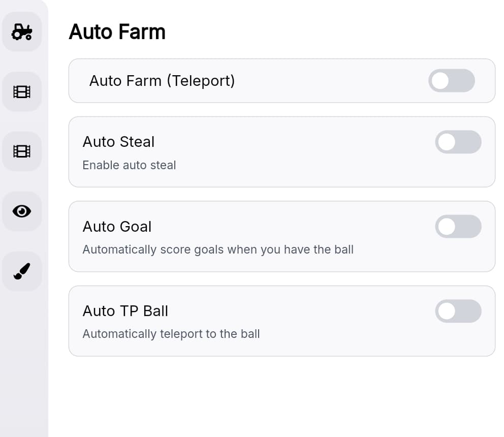Image resolution: width=504 pixels, height=437 pixels.
Task: Select the lower film strip sidebar icon
Action: (22, 151)
